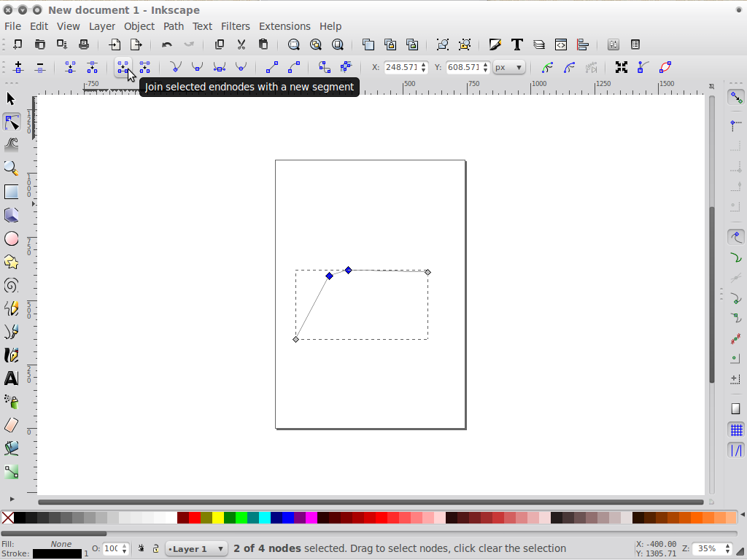This screenshot has height=560, width=747.
Task: Open Align and Distribute dialog icon
Action: pos(583,44)
